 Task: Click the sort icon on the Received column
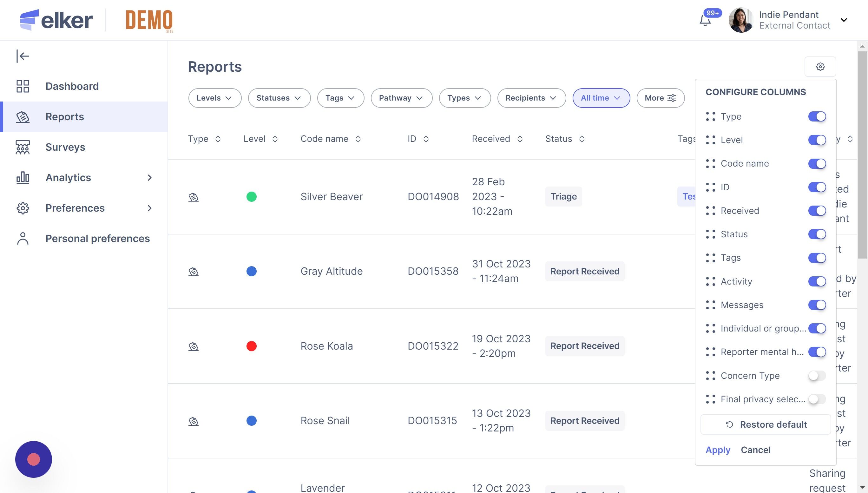520,139
